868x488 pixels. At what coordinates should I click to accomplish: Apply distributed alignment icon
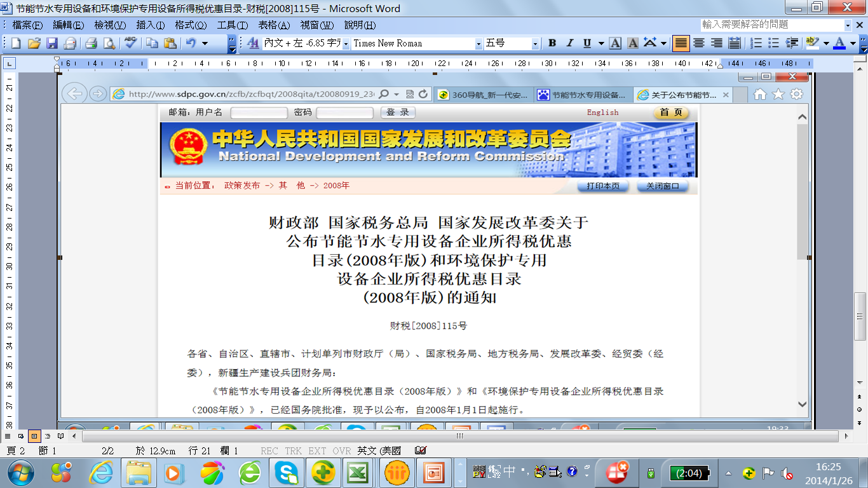coord(734,43)
